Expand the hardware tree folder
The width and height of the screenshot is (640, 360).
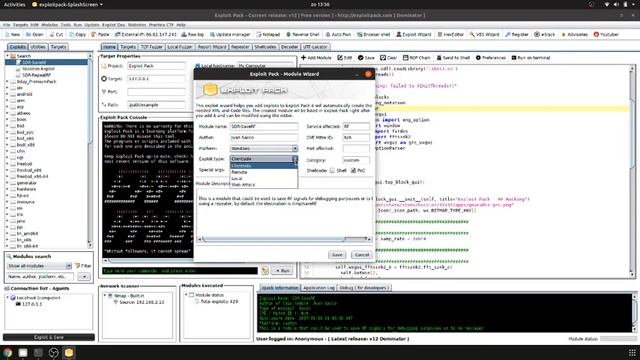pyautogui.click(x=7, y=189)
